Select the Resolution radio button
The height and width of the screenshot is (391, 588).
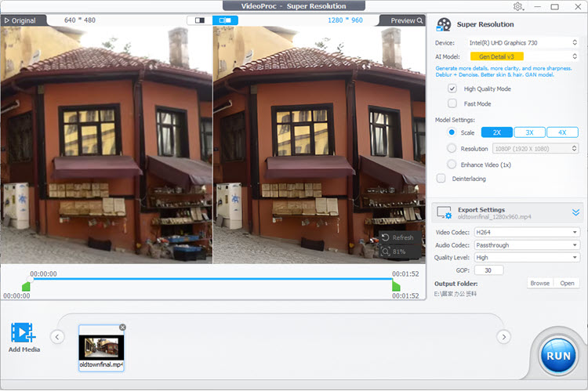(x=452, y=148)
